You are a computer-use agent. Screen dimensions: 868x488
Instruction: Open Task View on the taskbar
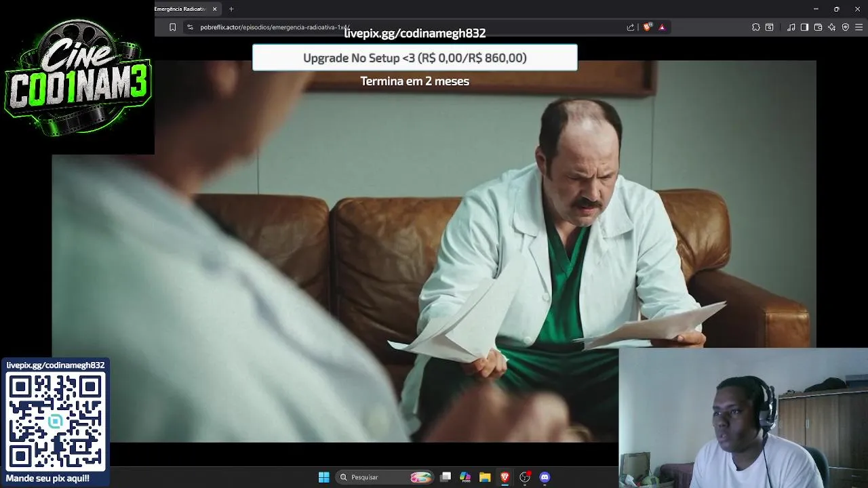pos(446,477)
